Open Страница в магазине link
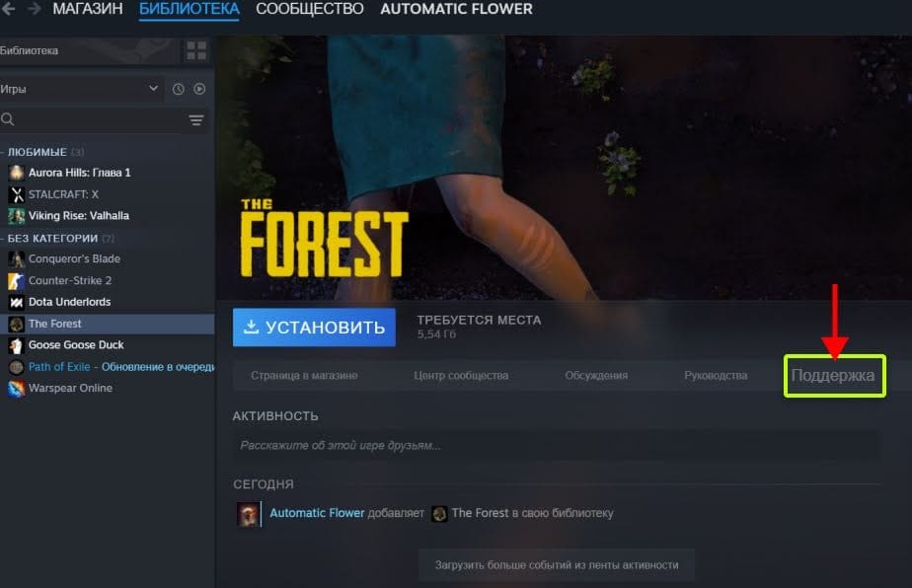912x588 pixels. (304, 376)
